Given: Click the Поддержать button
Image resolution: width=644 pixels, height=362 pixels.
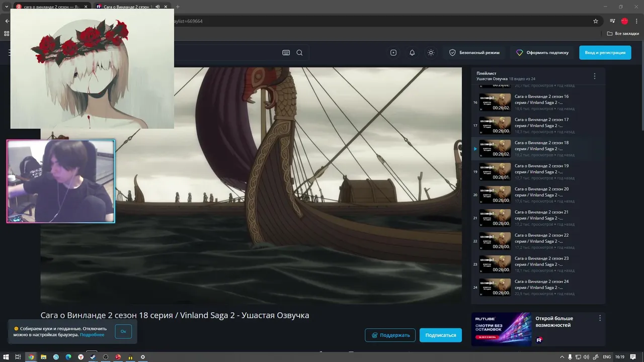Looking at the screenshot, I should click(x=390, y=335).
